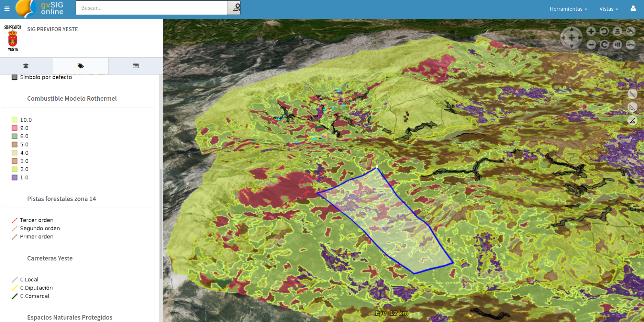Click the 1.0 purple legend swatch
This screenshot has height=322, width=644.
pos(14,177)
